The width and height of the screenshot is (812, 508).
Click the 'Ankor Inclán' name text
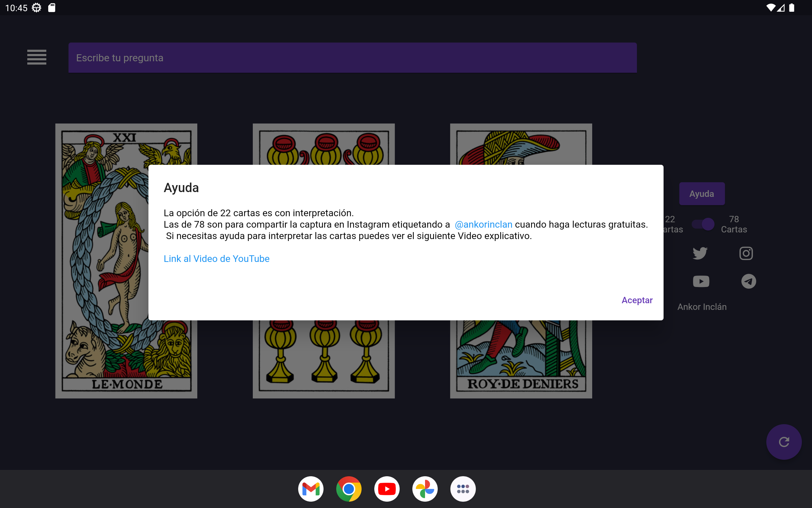tap(702, 306)
